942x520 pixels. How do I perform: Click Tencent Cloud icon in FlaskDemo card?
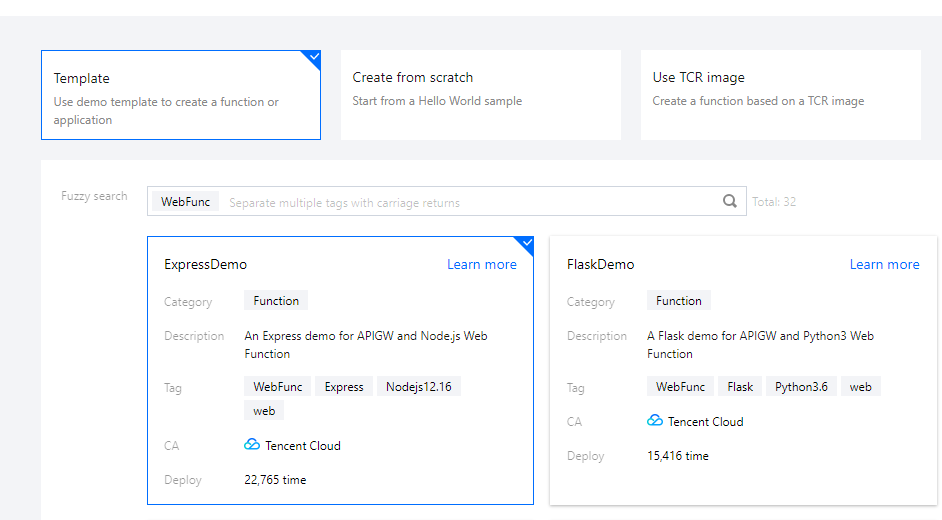pyautogui.click(x=655, y=421)
